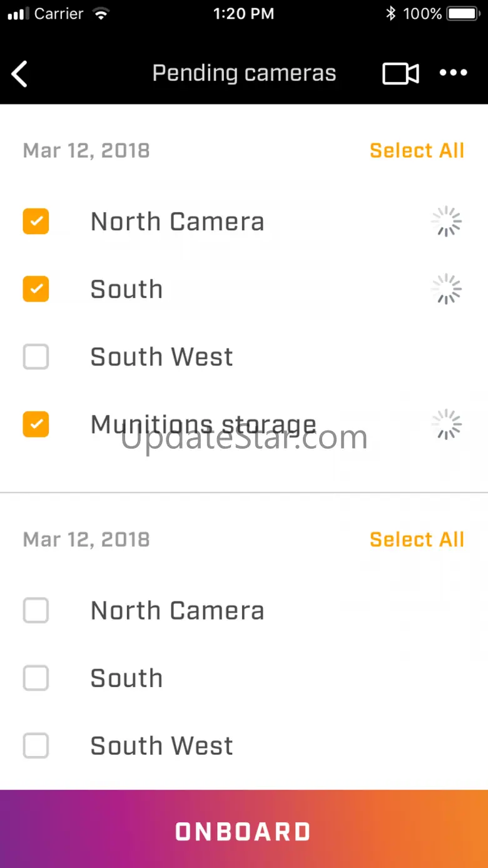Enable the second group's South checkbox

[36, 678]
